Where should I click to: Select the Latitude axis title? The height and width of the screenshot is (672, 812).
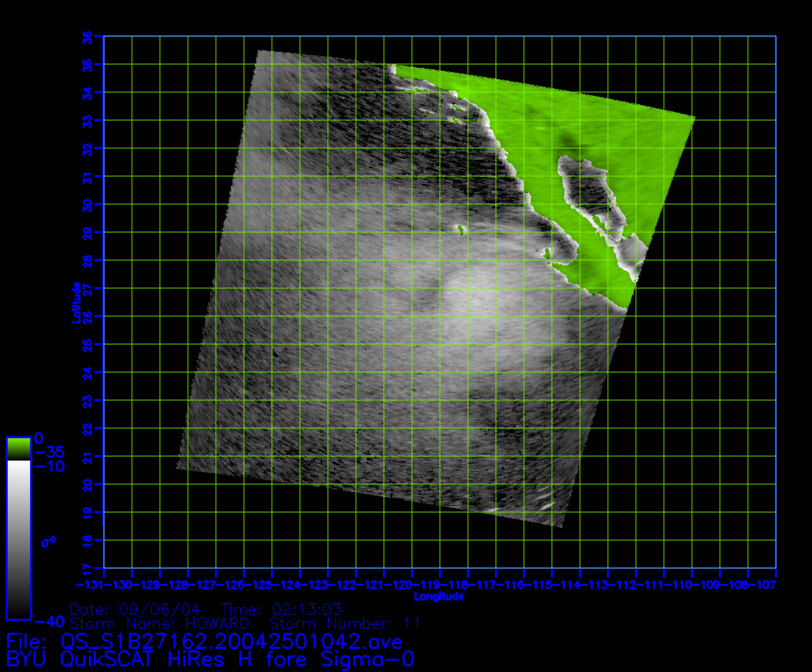point(76,302)
